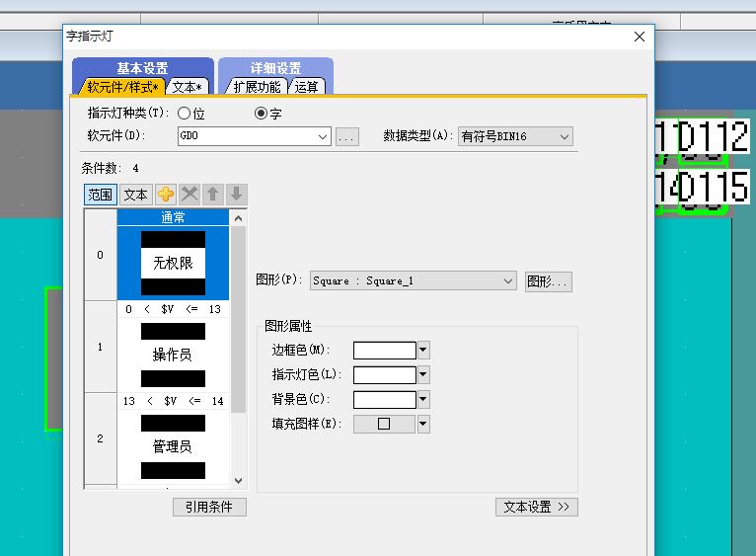Select the 字 lamp type radio button
The width and height of the screenshot is (756, 556).
coord(262,114)
